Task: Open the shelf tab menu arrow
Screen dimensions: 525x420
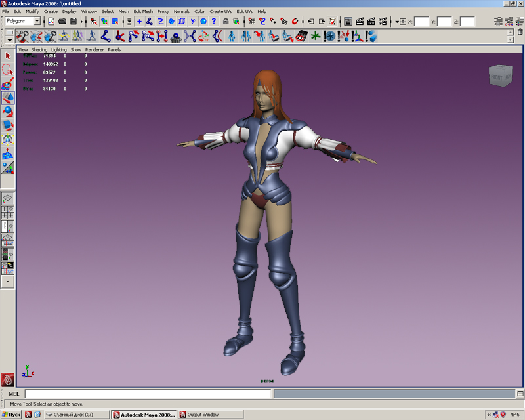Action: [9, 39]
